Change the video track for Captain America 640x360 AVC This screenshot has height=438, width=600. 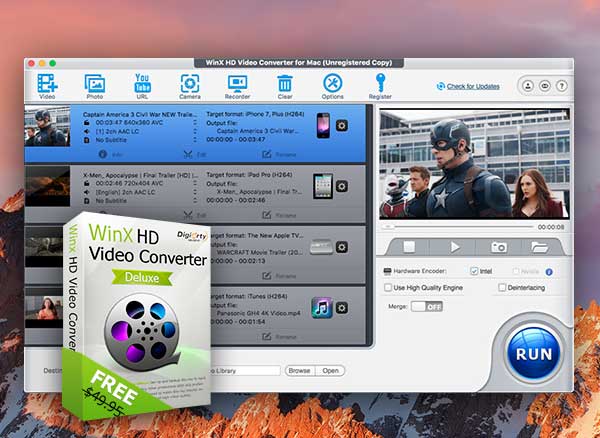pos(195,123)
